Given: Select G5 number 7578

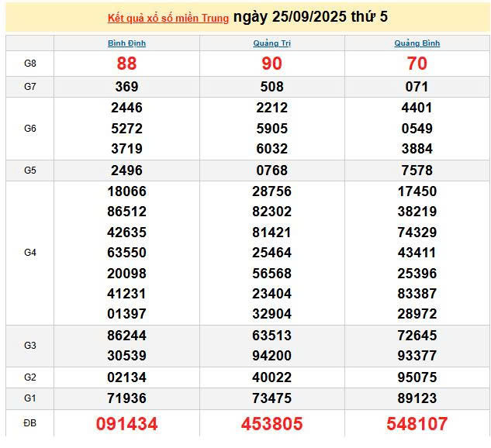Looking at the screenshot, I should coord(417,171).
